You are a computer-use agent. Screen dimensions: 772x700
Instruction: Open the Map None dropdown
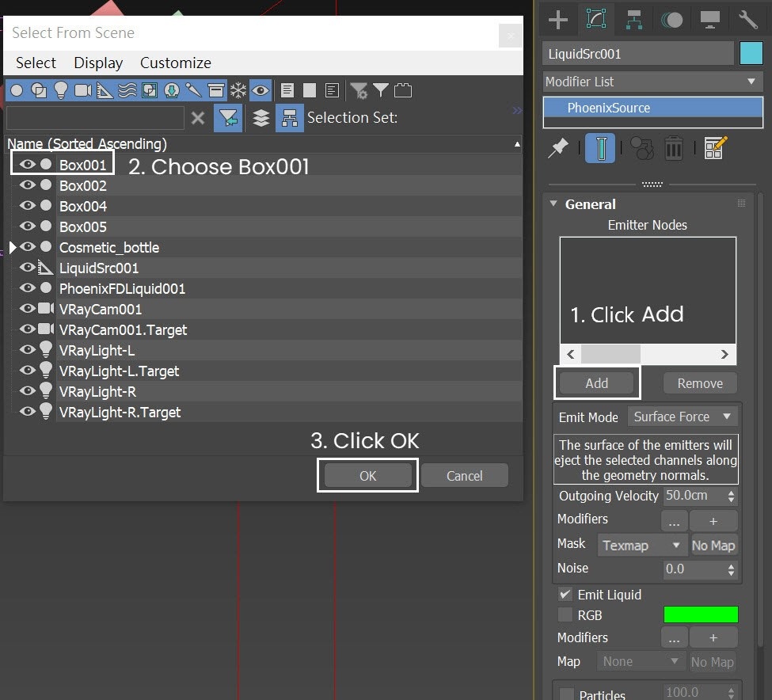pos(641,662)
